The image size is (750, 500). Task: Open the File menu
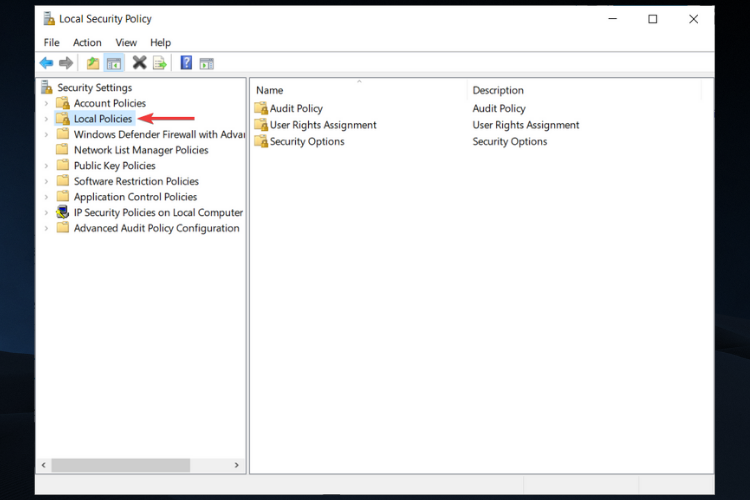tap(52, 43)
